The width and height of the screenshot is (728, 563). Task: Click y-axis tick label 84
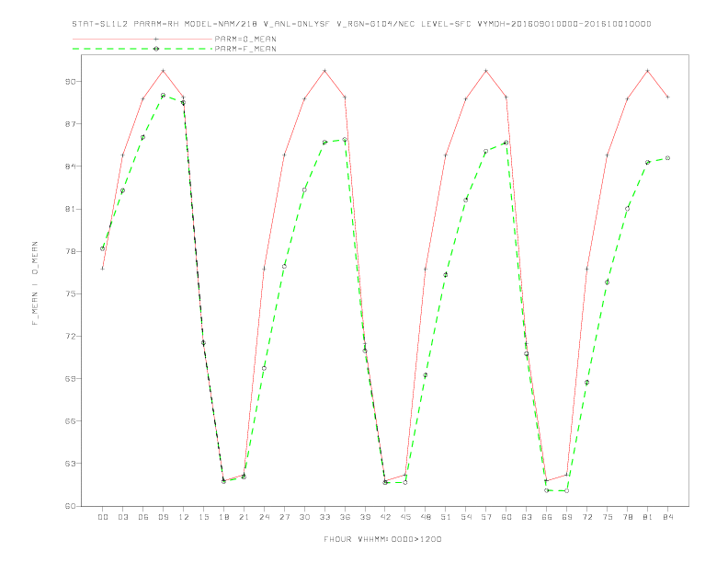click(x=70, y=167)
